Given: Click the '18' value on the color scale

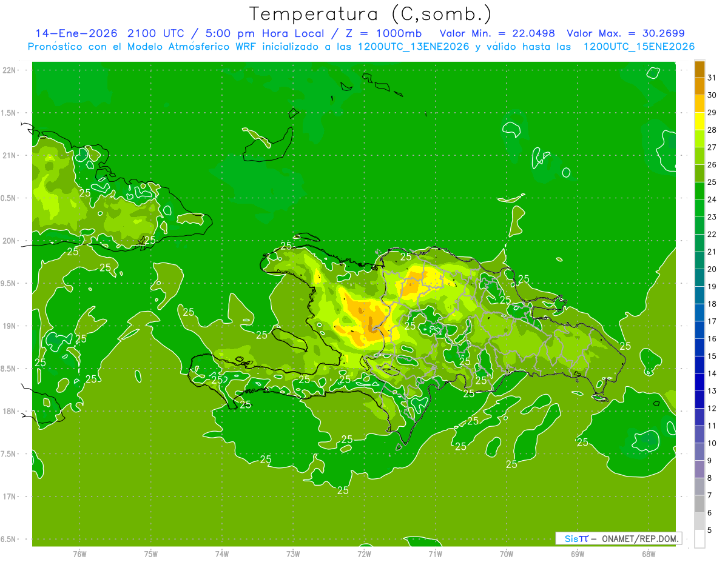Looking at the screenshot, I should 712,304.
